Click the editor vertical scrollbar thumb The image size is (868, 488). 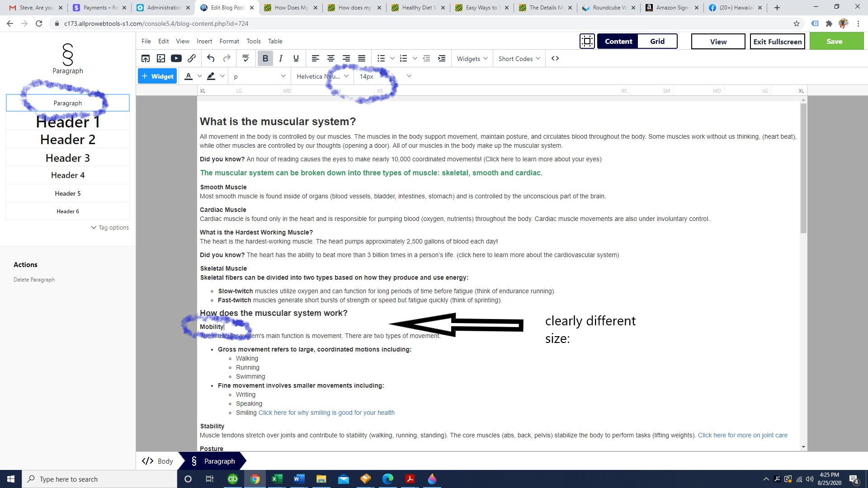803,168
